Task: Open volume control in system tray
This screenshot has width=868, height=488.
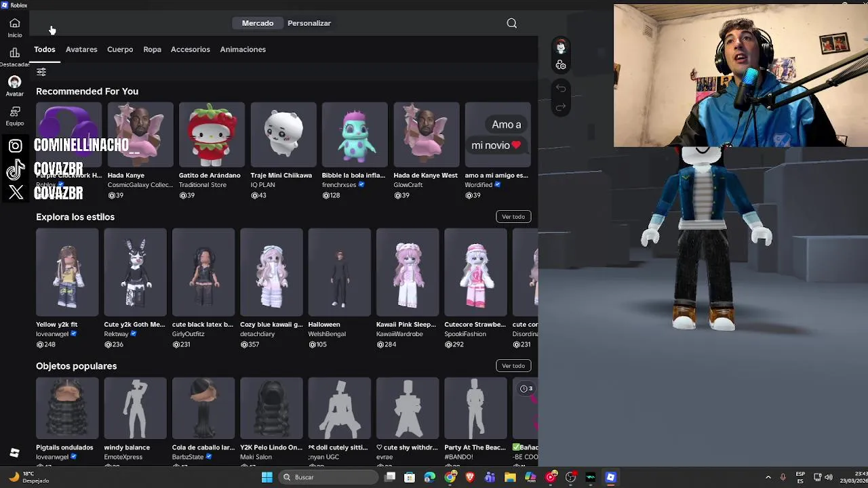Action: click(829, 477)
